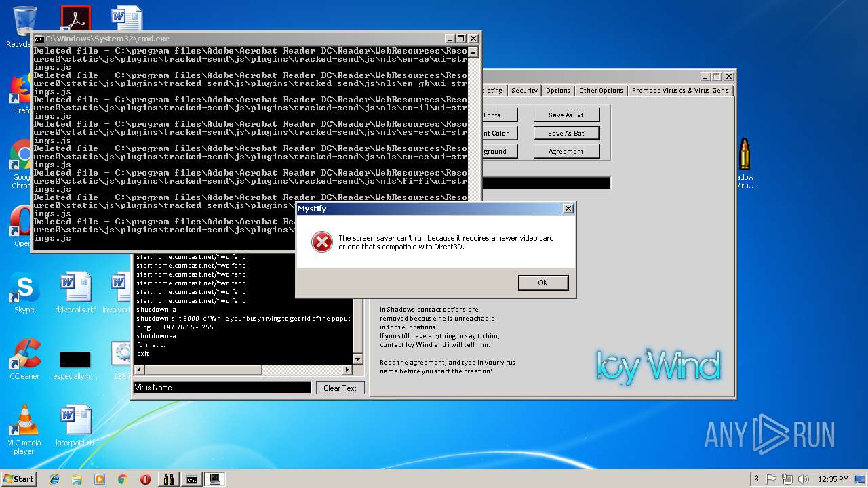Open the Google Chrome desktop shortcut
Viewport: 868px width, 488px height.
[x=20, y=165]
